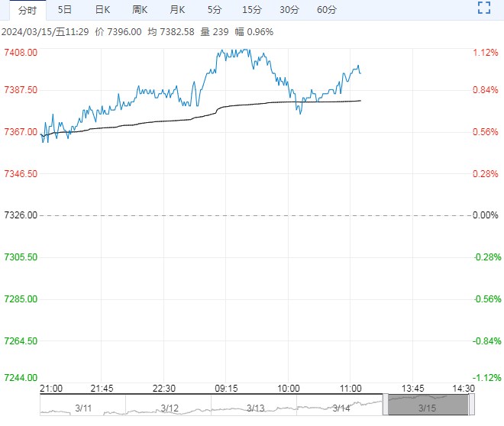Open the 60分 interval chart
Image resolution: width=504 pixels, height=426 pixels.
point(327,10)
